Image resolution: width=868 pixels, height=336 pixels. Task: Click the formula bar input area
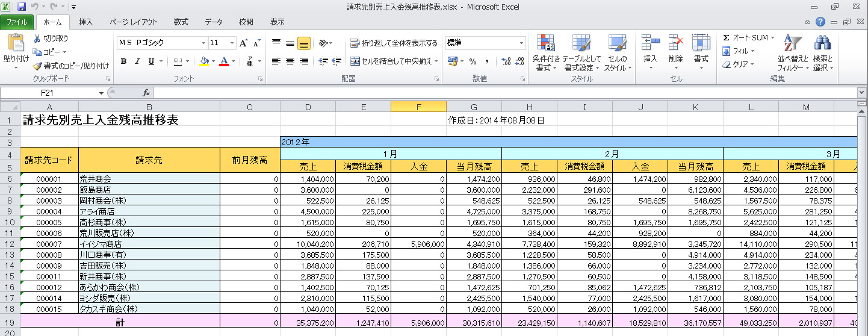[505, 93]
